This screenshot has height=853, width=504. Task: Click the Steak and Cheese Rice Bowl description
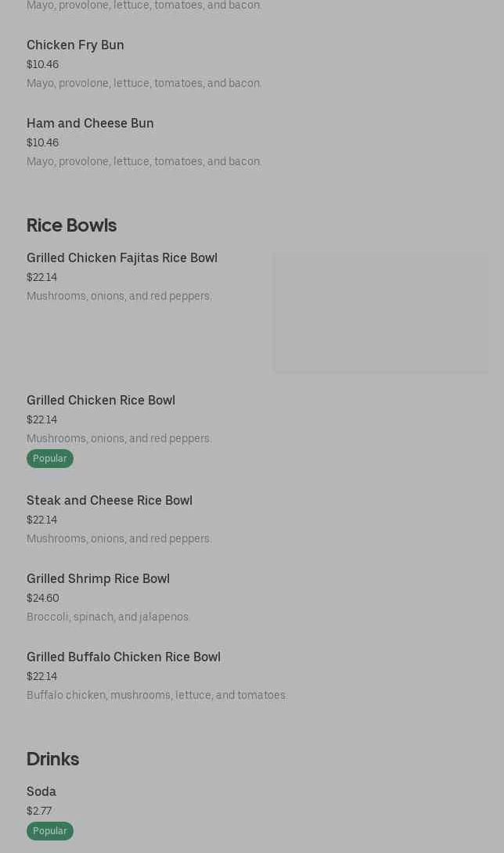pyautogui.click(x=119, y=539)
